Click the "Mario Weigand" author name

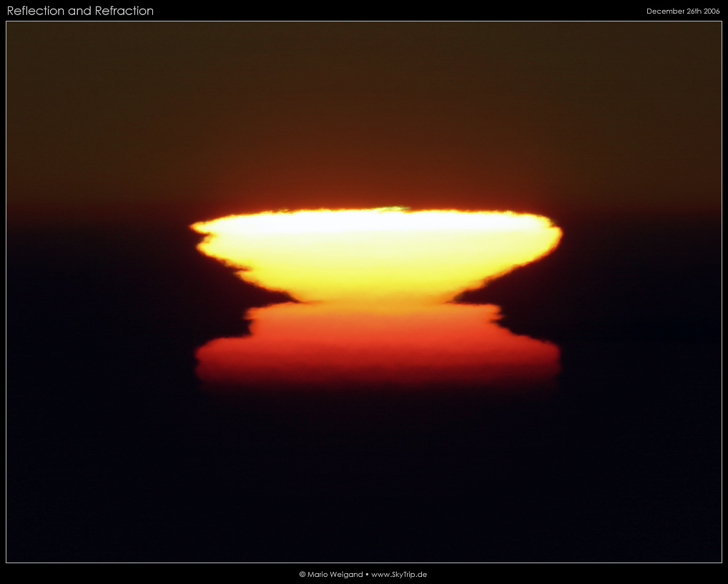[x=335, y=574]
